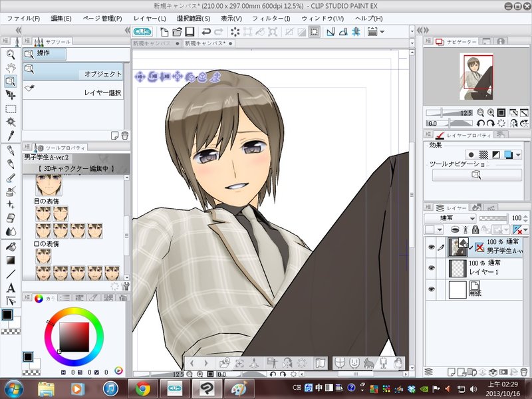This screenshot has height=399, width=532.
Task: Zoom out using the Navigator magnifier
Action: (480, 112)
